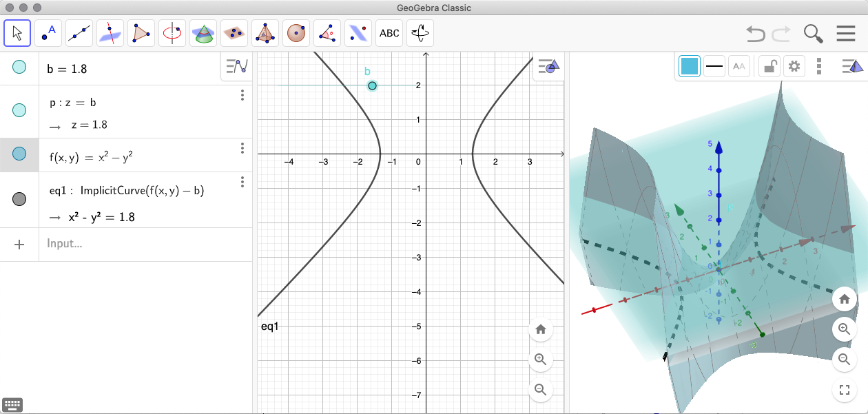The height and width of the screenshot is (414, 868).
Task: Open the search magnifier in the toolbar
Action: pyautogui.click(x=814, y=33)
